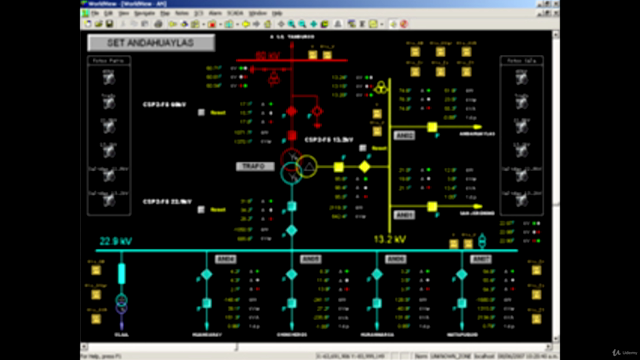Click the cyan four-arrow pan toolbar icon

point(313,24)
